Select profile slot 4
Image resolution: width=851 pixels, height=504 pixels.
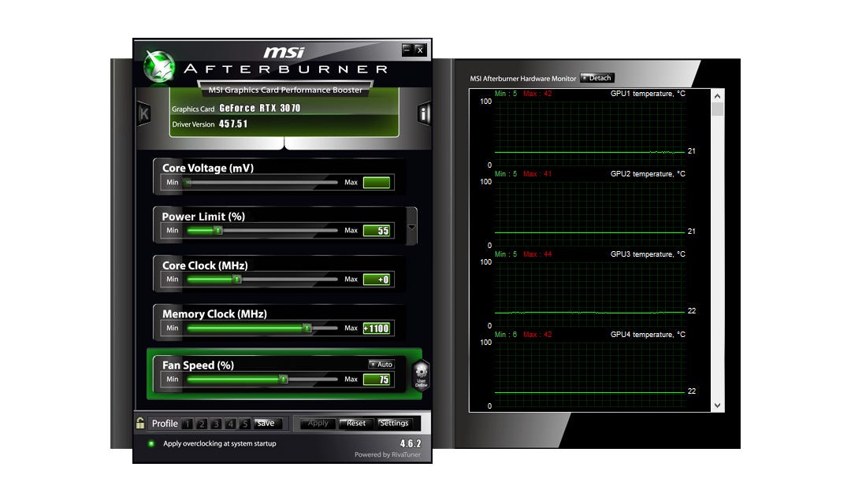coord(231,424)
